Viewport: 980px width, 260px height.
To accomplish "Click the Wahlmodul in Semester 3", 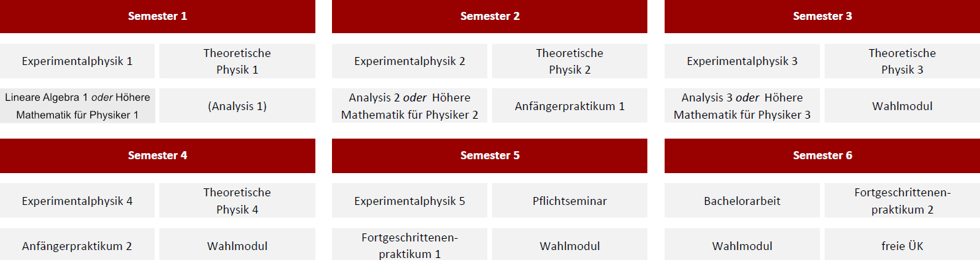I will coord(902,105).
